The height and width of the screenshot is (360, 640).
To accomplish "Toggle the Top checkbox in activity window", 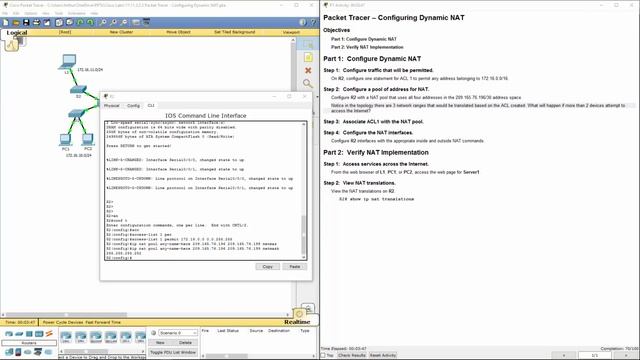I will pyautogui.click(x=324, y=356).
